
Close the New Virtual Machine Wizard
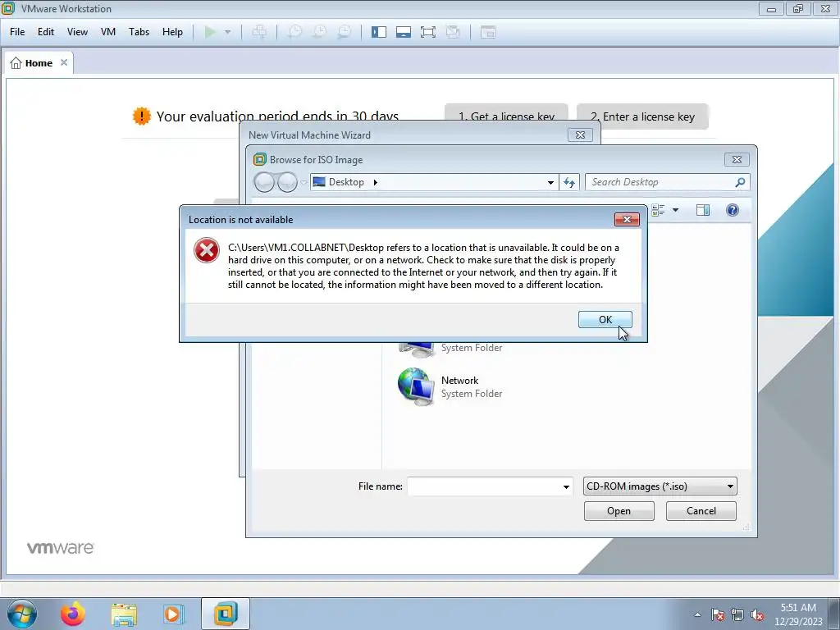580,135
